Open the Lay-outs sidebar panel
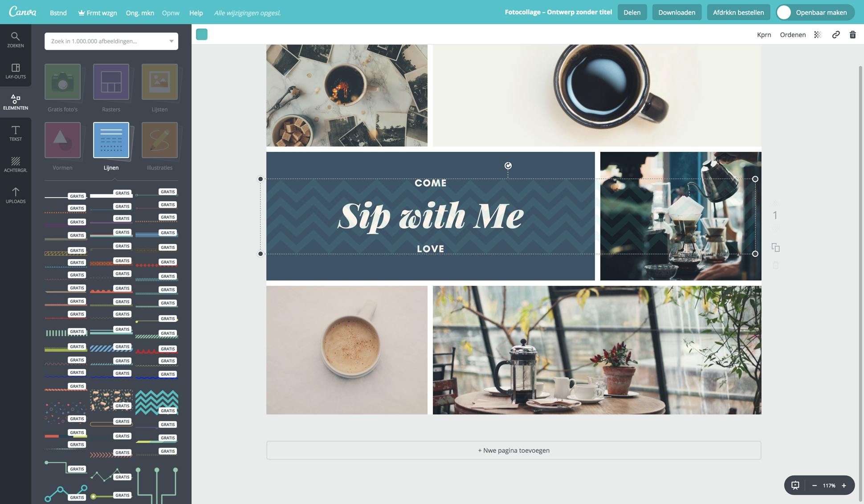 (x=15, y=71)
